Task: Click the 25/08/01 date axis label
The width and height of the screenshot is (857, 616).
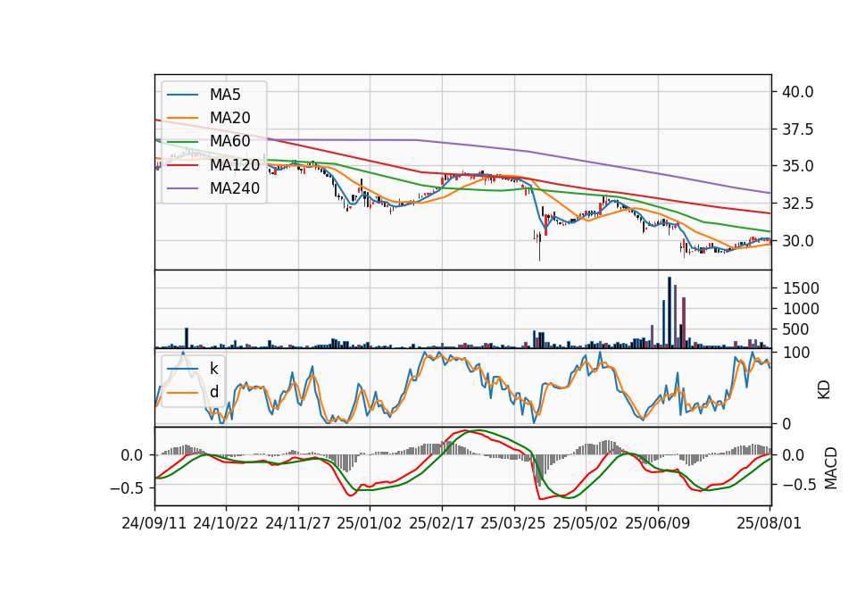Action: pos(769,523)
